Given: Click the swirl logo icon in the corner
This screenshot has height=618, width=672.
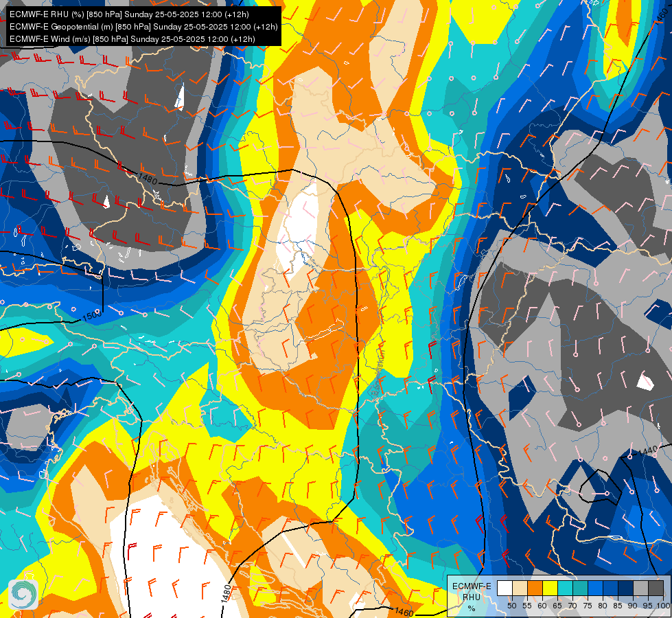Looking at the screenshot, I should tap(23, 595).
